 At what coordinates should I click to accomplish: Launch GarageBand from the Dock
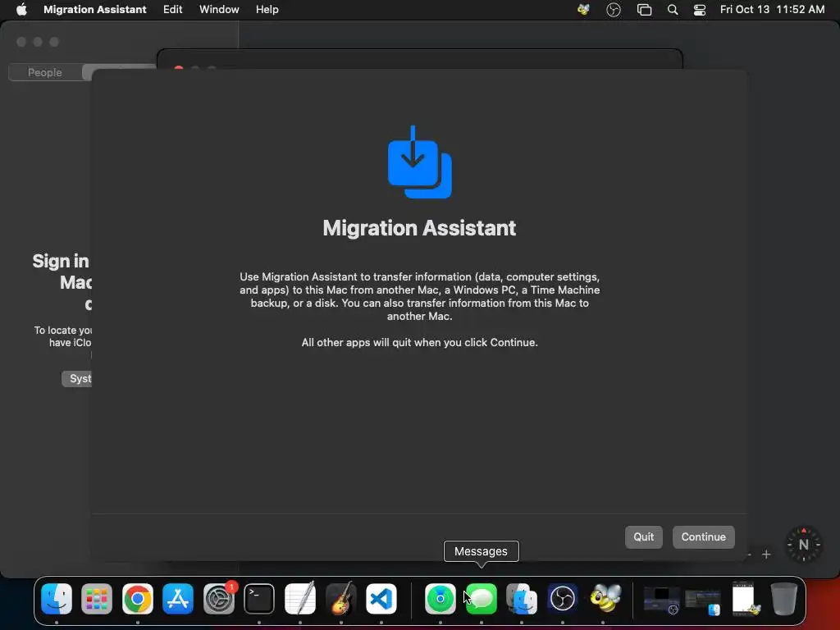click(x=340, y=598)
